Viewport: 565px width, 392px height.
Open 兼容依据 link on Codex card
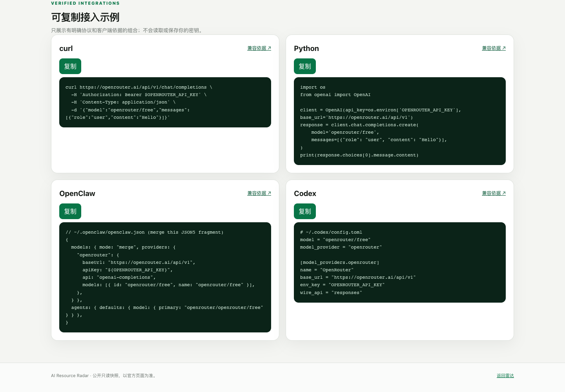click(x=494, y=193)
